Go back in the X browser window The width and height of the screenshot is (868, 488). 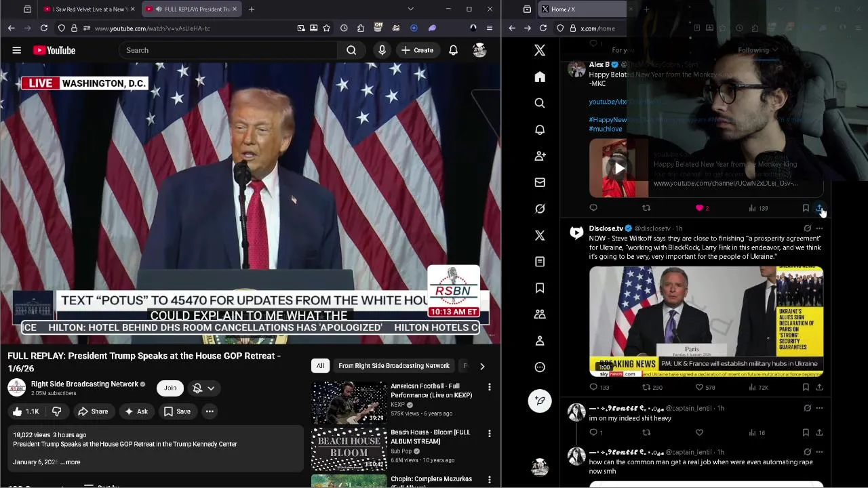[512, 28]
